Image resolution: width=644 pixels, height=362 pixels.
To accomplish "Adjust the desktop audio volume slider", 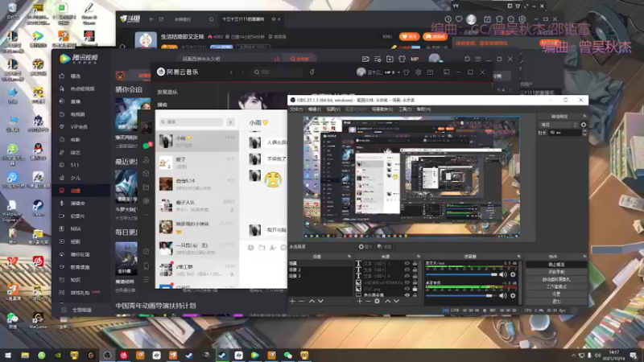I will point(461,295).
